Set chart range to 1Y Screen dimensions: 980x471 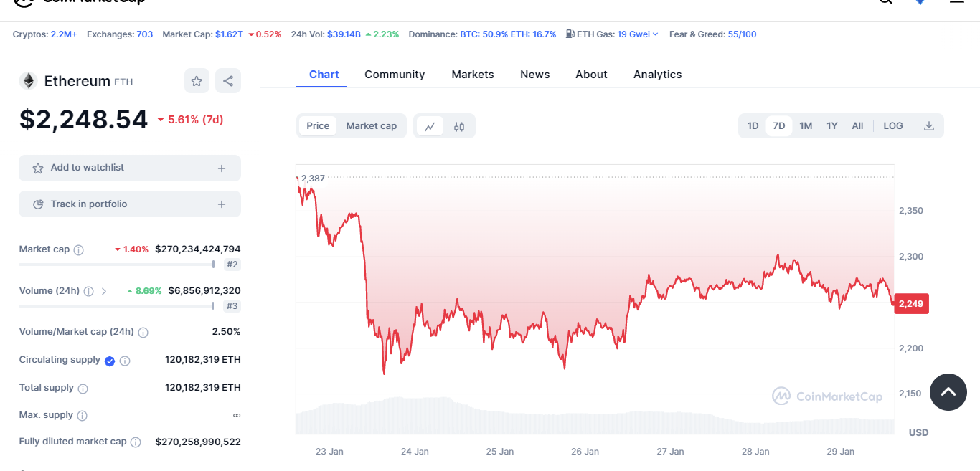click(x=832, y=126)
